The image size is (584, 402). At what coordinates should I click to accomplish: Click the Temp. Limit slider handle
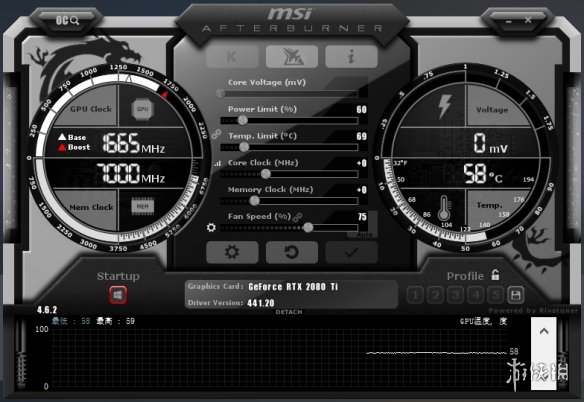click(244, 147)
